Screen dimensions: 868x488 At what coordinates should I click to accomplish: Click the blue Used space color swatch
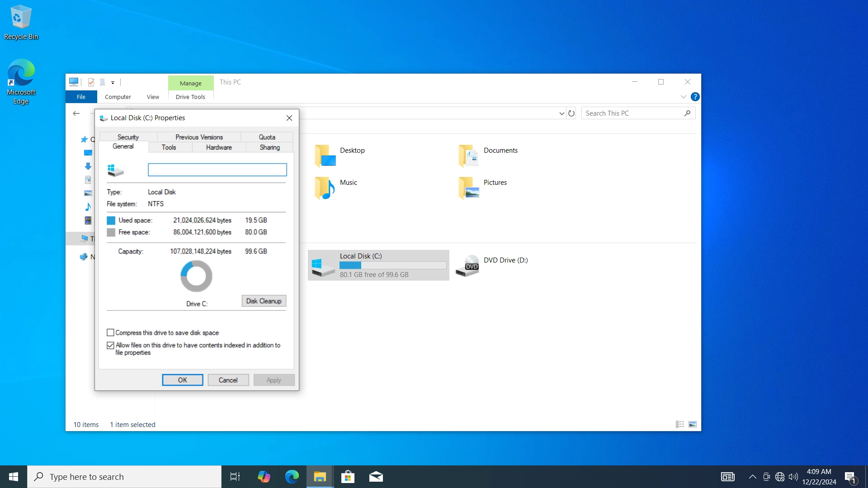[x=111, y=221]
